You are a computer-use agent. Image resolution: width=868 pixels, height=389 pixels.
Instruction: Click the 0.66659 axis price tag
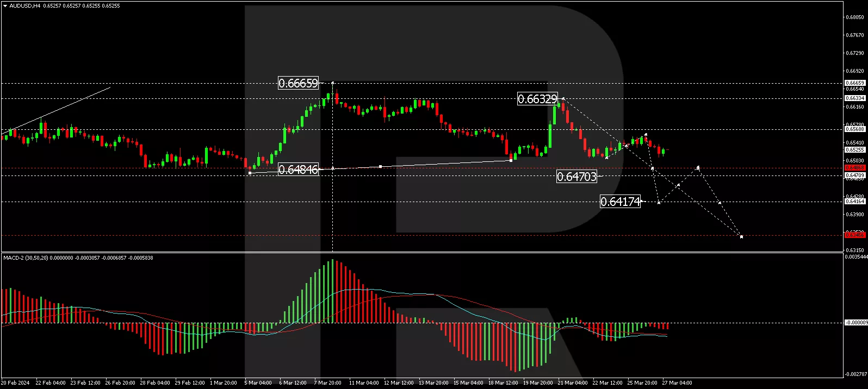point(854,83)
